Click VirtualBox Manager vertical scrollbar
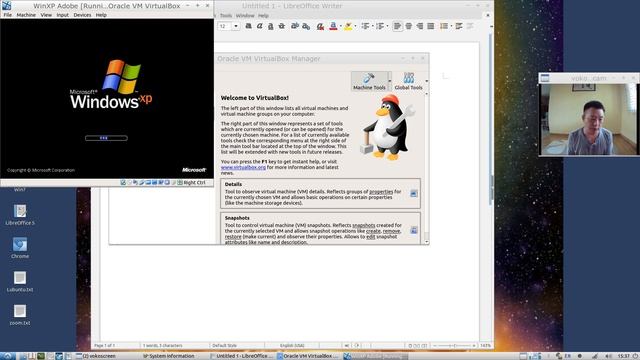Screen dimensions: 640x360 click(427, 167)
